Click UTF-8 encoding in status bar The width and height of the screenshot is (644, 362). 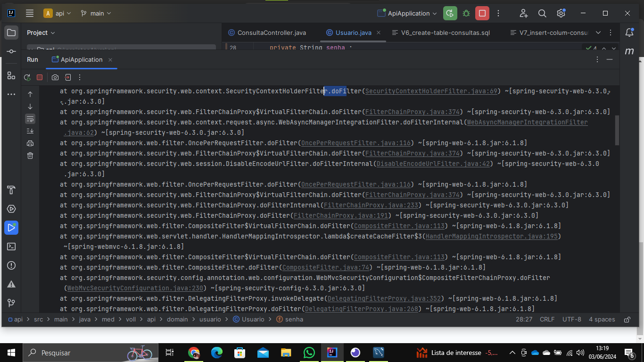pos(572,320)
